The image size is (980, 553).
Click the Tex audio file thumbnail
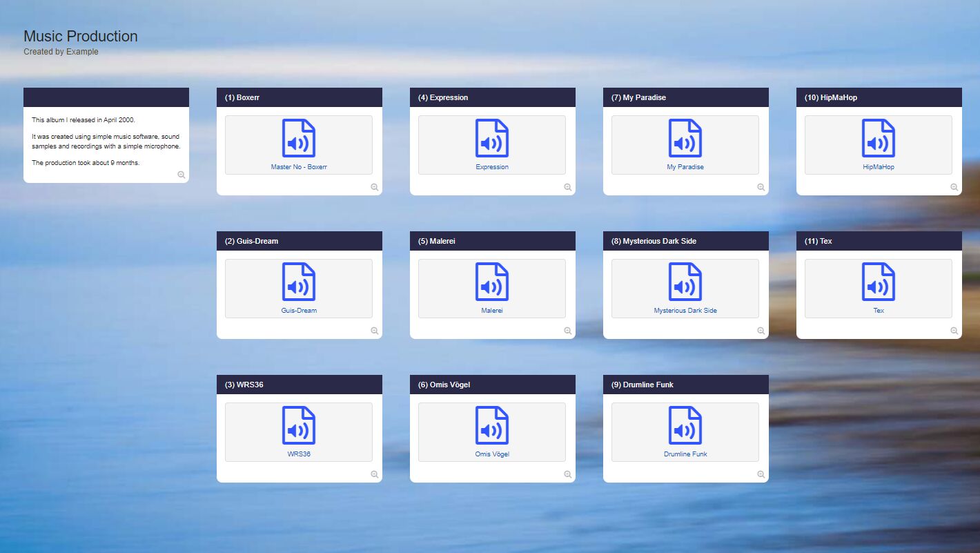pos(879,282)
